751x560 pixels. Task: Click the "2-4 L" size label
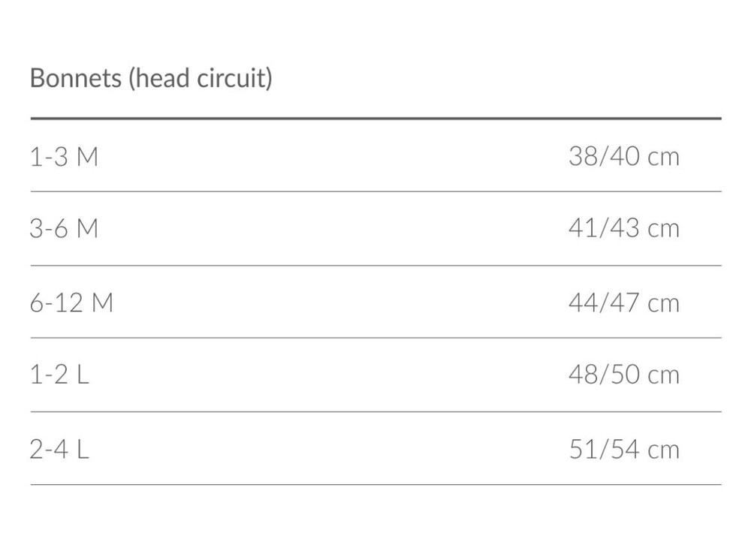[x=59, y=449]
